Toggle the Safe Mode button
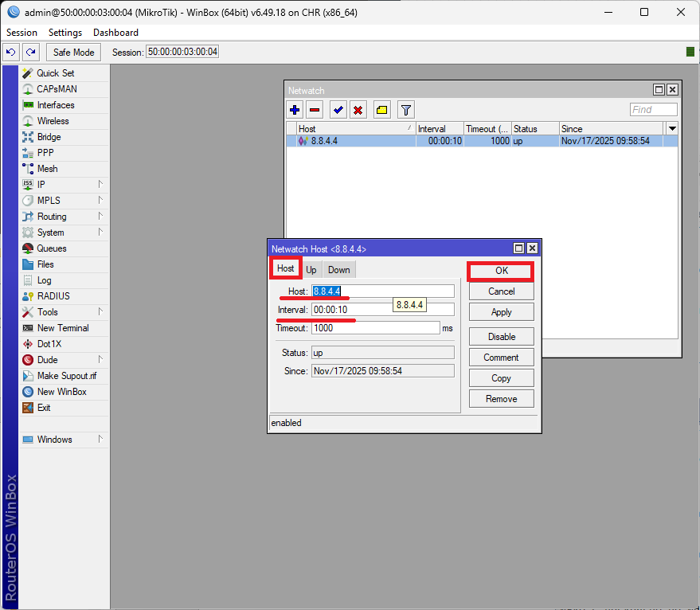Image resolution: width=700 pixels, height=610 pixels. click(x=73, y=52)
